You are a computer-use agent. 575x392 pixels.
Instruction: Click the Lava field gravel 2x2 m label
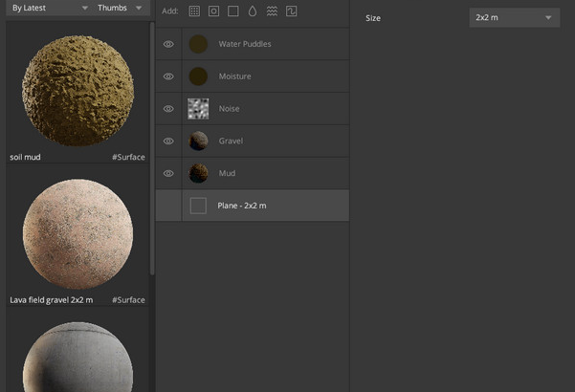pyautogui.click(x=52, y=300)
